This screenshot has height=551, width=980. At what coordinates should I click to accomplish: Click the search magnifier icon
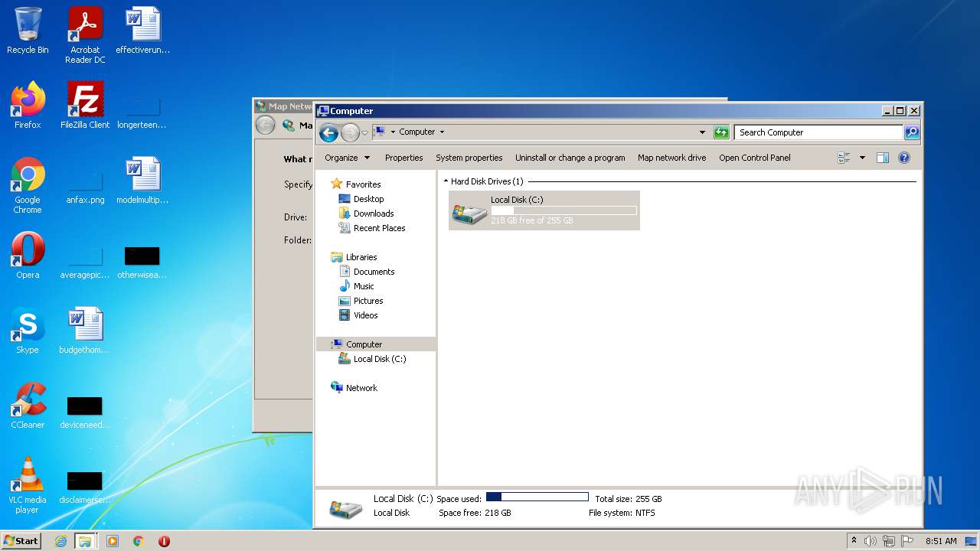[911, 132]
